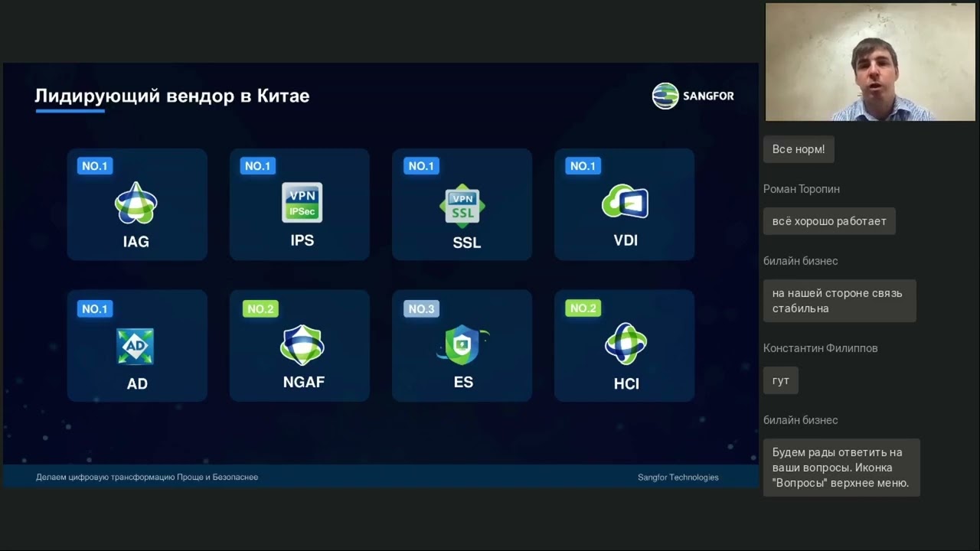The width and height of the screenshot is (980, 551).
Task: Click the 'IAG' label text
Action: click(136, 242)
